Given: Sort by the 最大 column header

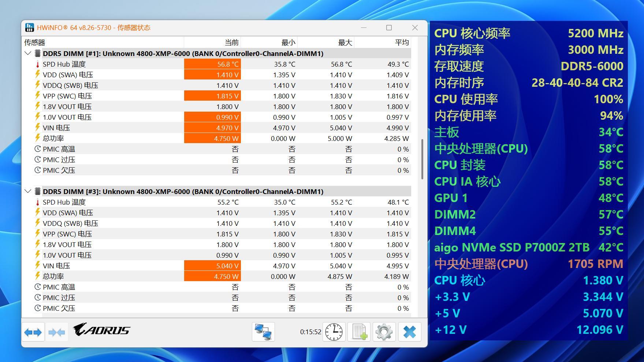Looking at the screenshot, I should pos(345,42).
